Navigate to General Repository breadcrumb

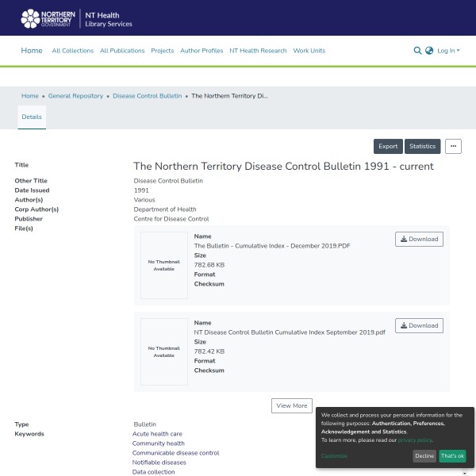coord(75,96)
